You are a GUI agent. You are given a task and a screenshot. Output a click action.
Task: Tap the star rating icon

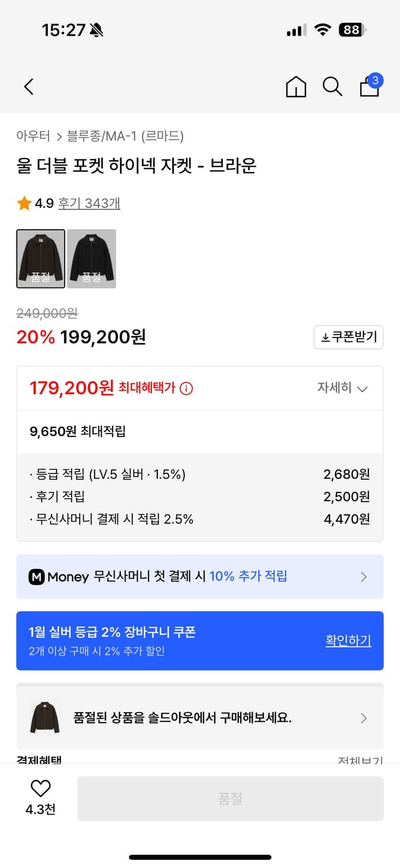click(x=24, y=204)
